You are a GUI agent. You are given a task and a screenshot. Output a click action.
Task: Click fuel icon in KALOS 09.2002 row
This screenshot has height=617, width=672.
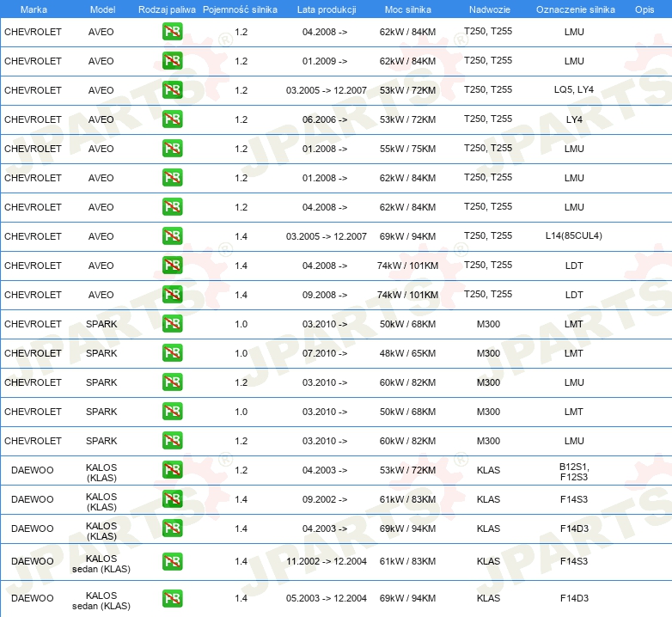pos(172,499)
